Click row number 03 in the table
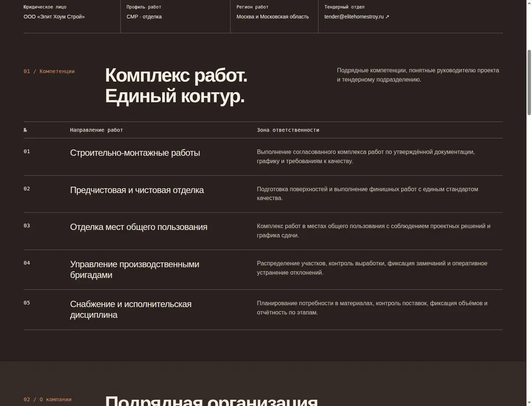Image resolution: width=532 pixels, height=406 pixels. (27, 226)
